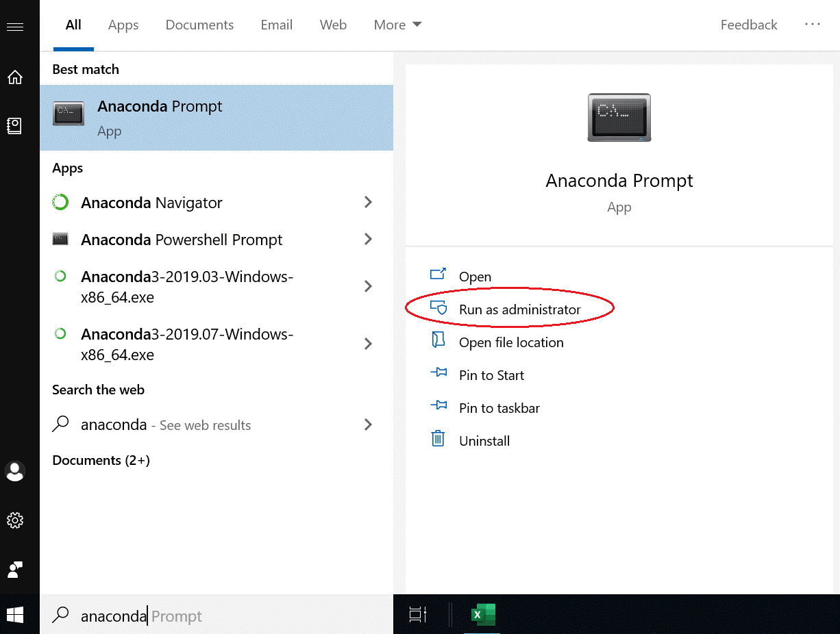
Task: Expand Anaconda Powershell Prompt arrow
Action: coord(368,240)
